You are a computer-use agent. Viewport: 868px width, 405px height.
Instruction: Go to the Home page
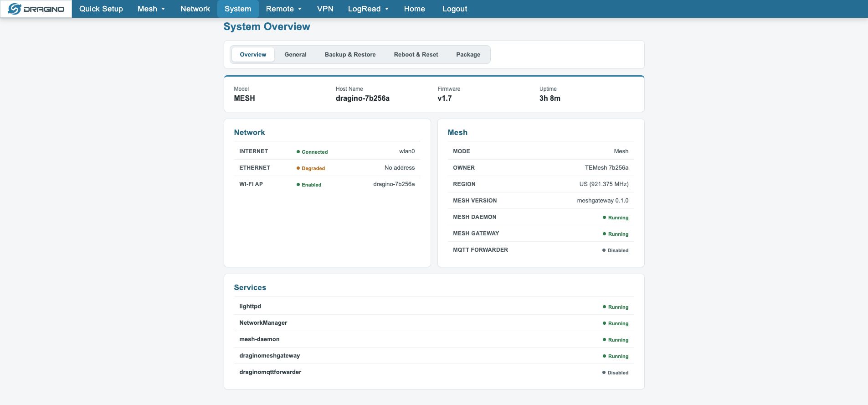415,9
